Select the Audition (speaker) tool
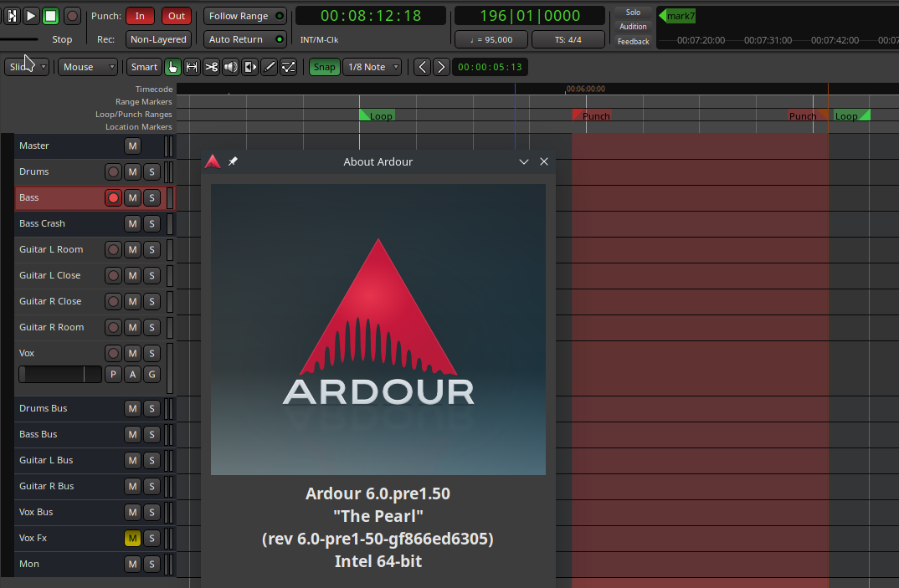899x588 pixels. click(230, 67)
